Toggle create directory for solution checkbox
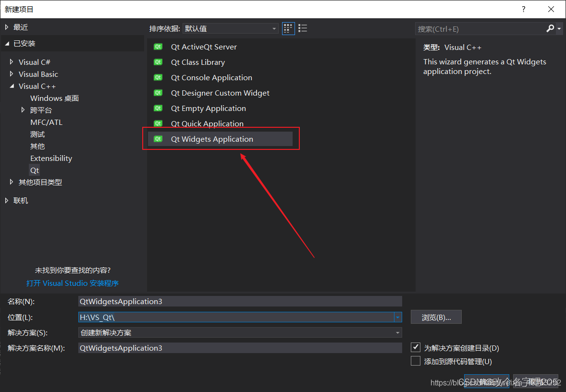The image size is (566, 392). 416,347
